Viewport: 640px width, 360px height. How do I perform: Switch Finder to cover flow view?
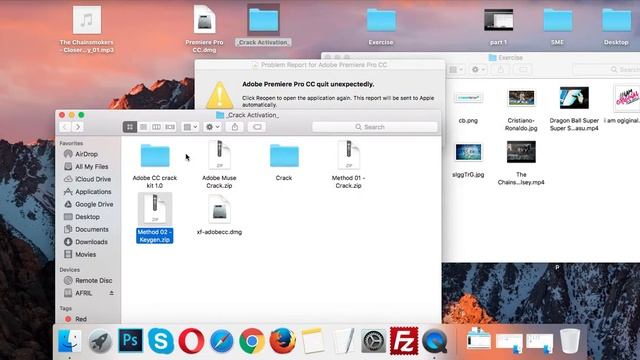point(170,127)
